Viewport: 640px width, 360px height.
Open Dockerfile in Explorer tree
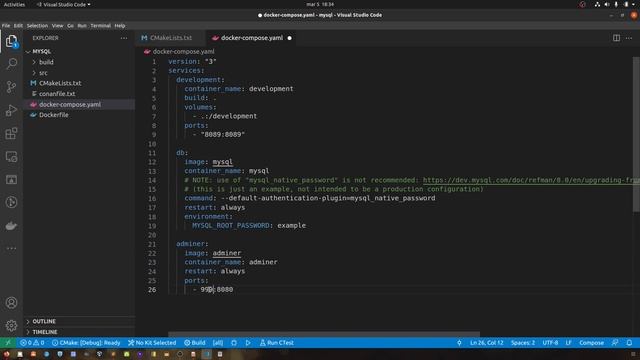click(x=53, y=115)
